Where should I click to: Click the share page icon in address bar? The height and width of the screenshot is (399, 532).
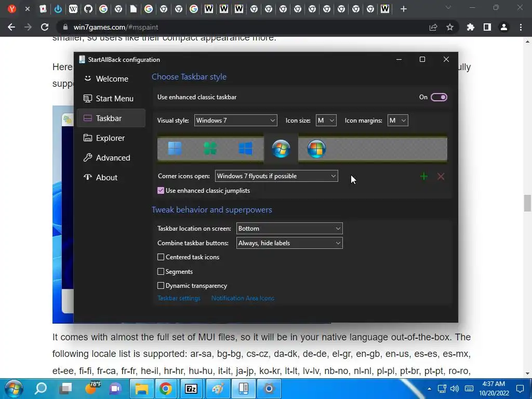pos(433,27)
